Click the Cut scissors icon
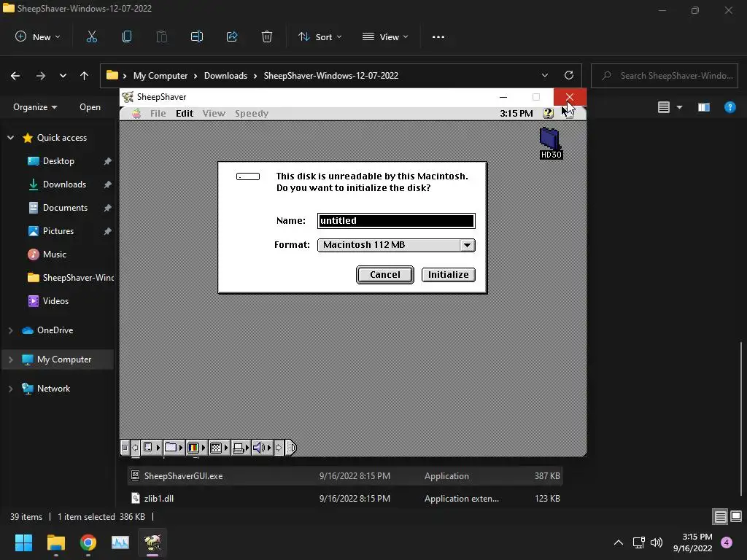 91,36
